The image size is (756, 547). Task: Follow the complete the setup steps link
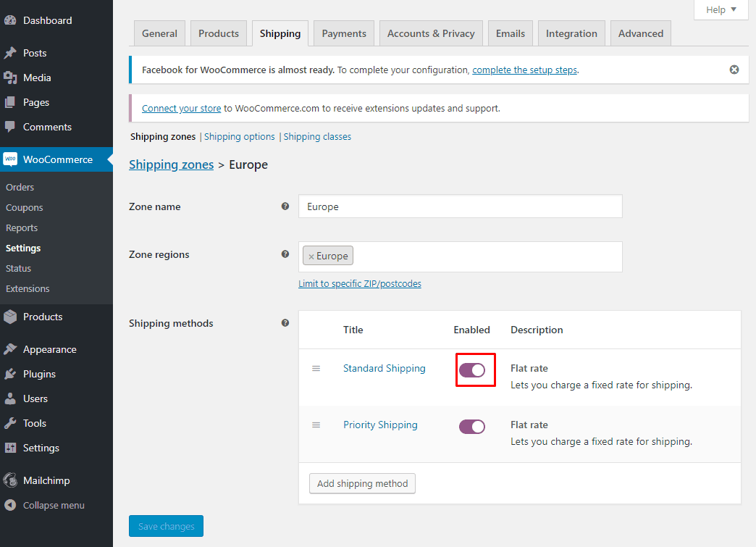(x=524, y=70)
